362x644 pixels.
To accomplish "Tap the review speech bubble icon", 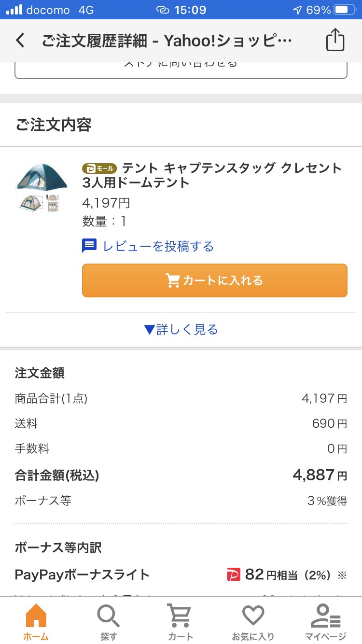I will coord(89,246).
